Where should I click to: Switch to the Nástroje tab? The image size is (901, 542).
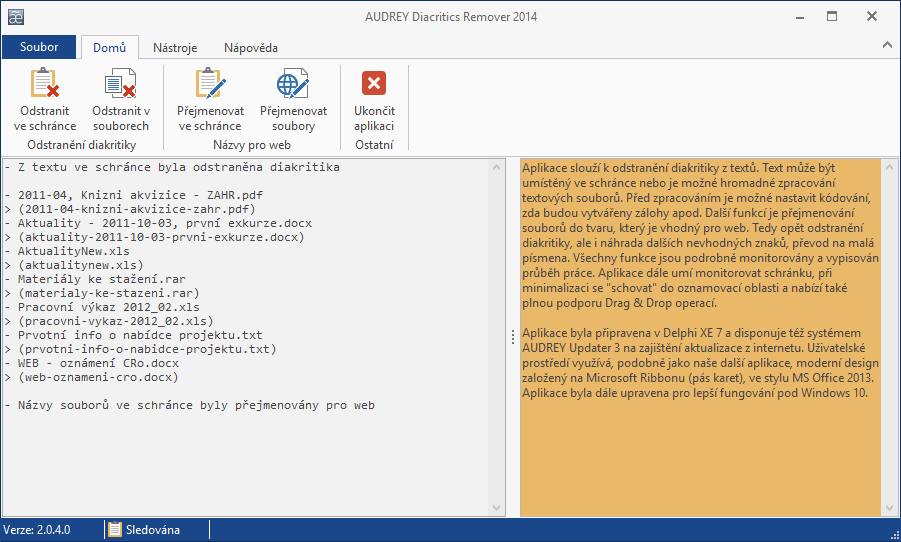coord(174,47)
